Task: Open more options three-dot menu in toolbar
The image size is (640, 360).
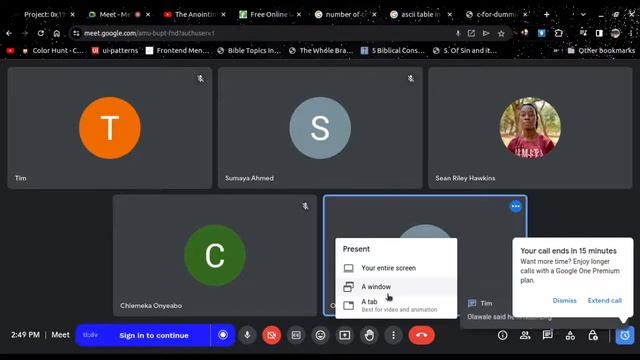Action: coord(393,335)
